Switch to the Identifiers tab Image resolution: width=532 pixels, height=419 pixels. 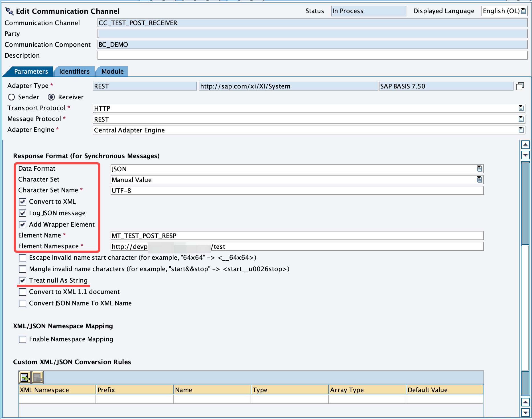[74, 71]
